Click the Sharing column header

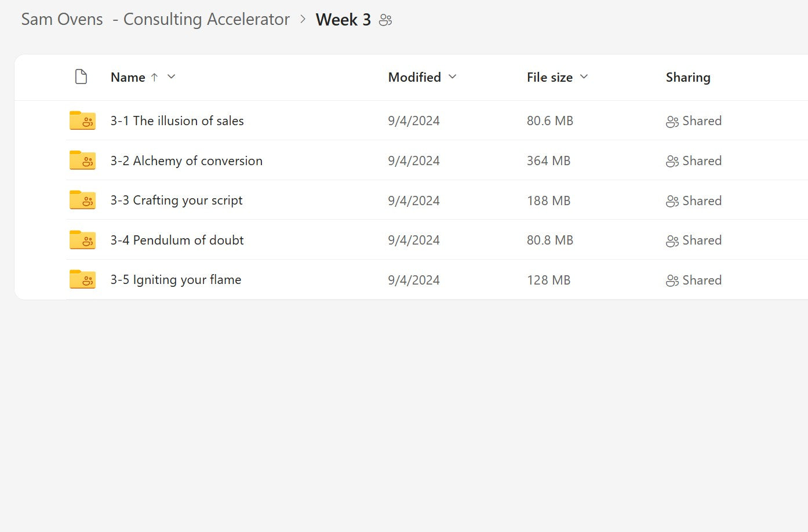pos(688,77)
